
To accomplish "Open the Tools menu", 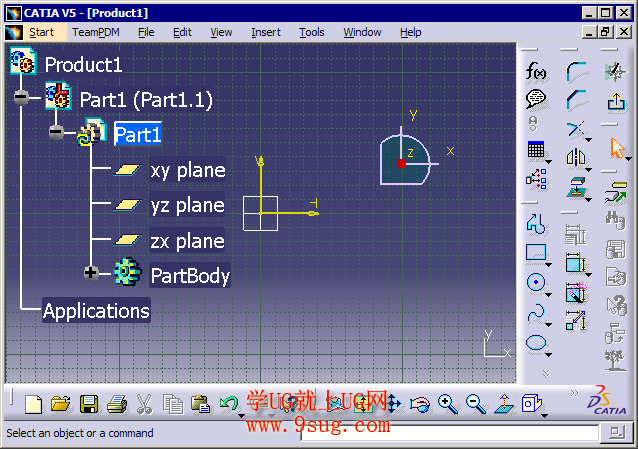I will (312, 32).
